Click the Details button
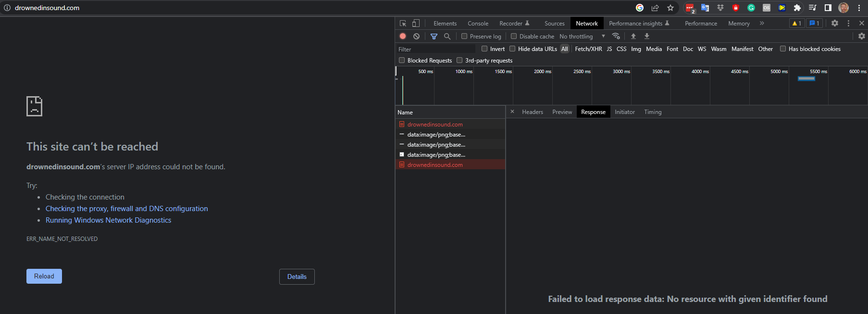This screenshot has height=314, width=868. 297,276
